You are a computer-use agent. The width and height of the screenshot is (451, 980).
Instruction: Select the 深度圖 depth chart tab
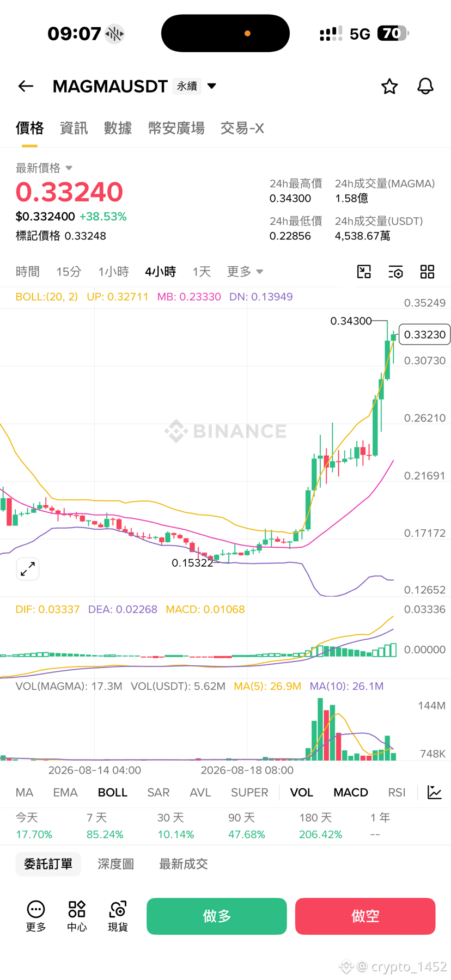pos(115,864)
